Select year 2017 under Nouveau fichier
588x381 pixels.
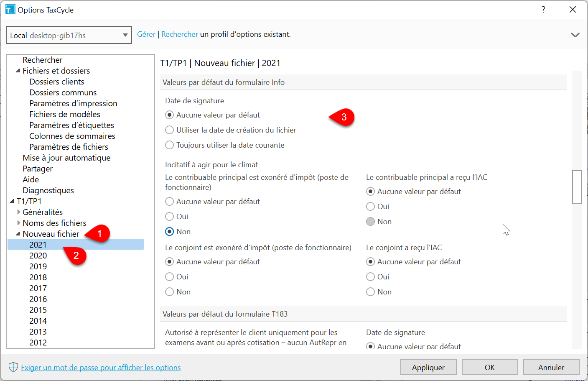38,288
